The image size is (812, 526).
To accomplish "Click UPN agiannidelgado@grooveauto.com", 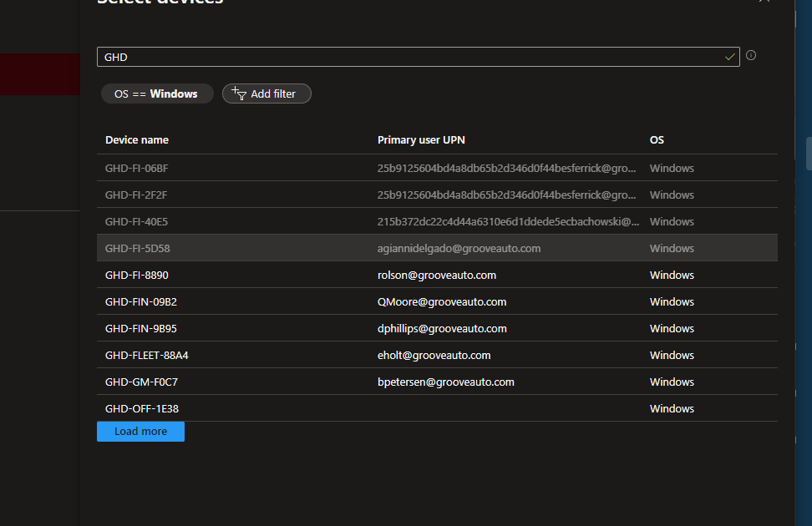I will tap(459, 249).
